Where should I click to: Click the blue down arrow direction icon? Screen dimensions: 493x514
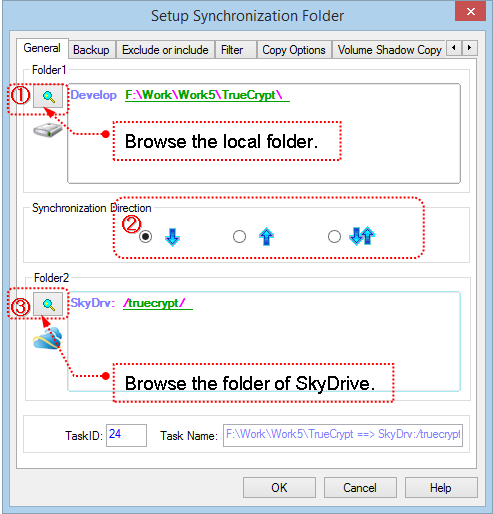[x=172, y=237]
